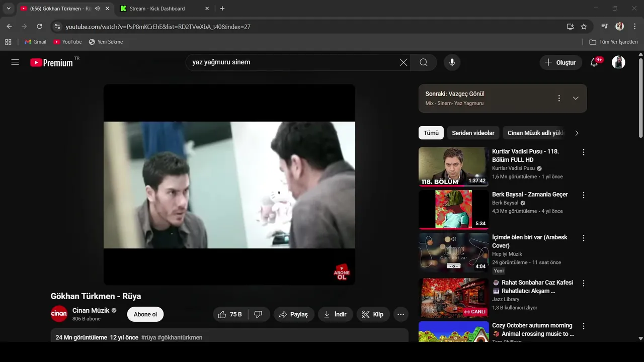This screenshot has height=362, width=644.
Task: Open media controls icon in Chrome toolbar
Action: click(605, 26)
